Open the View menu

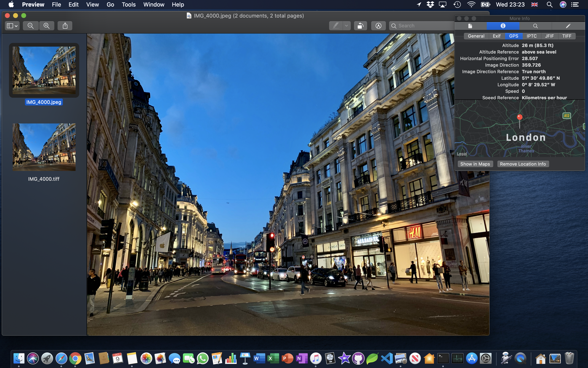(x=92, y=4)
